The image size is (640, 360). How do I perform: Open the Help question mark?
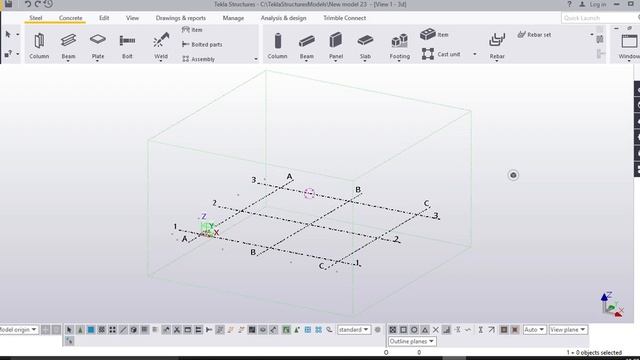[x=569, y=4]
